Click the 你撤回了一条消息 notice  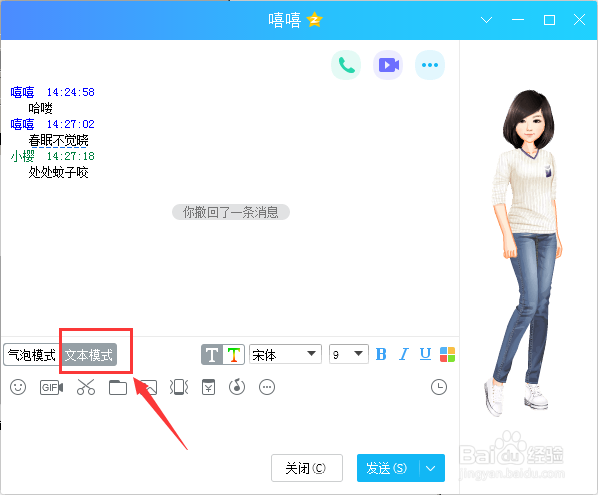[x=231, y=212]
